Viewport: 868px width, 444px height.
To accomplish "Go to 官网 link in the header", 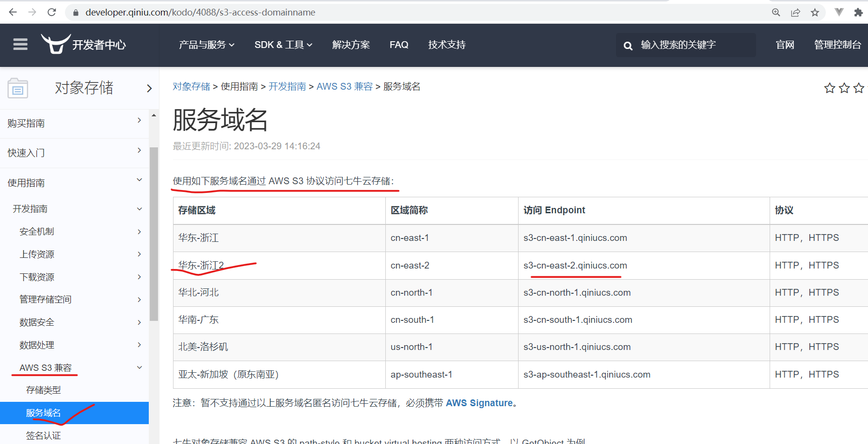I will point(785,45).
